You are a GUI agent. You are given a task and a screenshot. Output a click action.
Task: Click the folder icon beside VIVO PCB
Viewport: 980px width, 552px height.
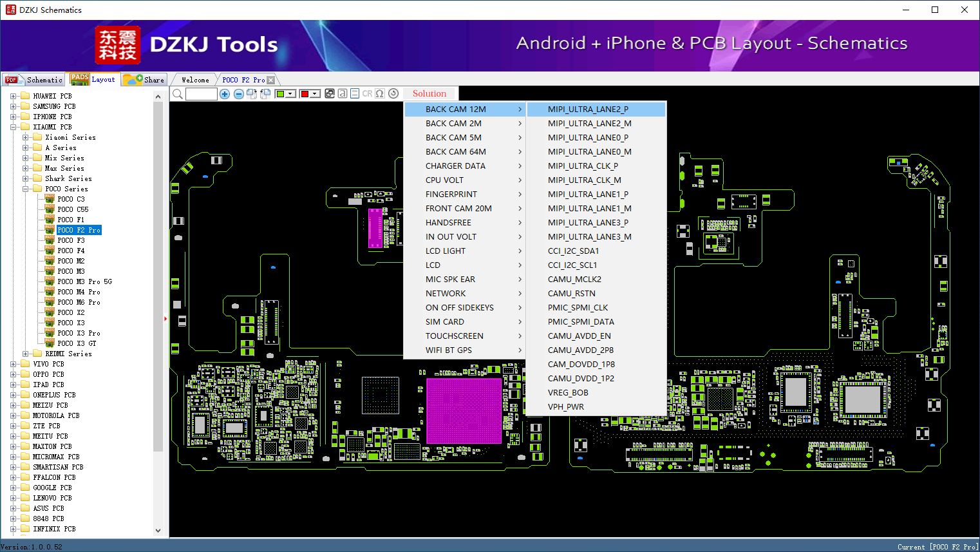click(x=25, y=364)
